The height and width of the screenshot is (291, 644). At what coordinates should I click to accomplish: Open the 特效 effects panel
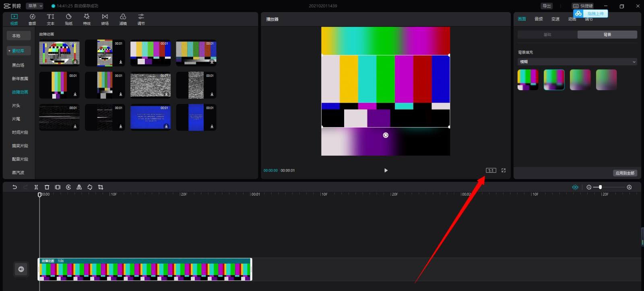tap(87, 19)
